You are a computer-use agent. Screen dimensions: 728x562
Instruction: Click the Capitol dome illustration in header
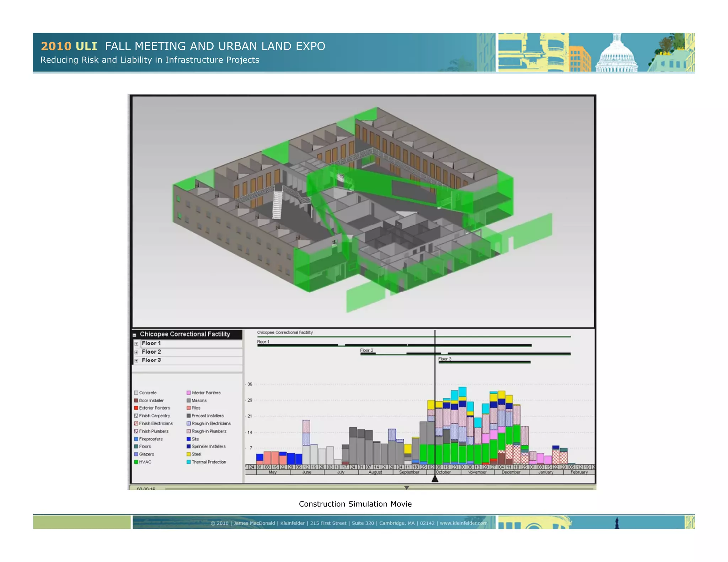(x=617, y=53)
